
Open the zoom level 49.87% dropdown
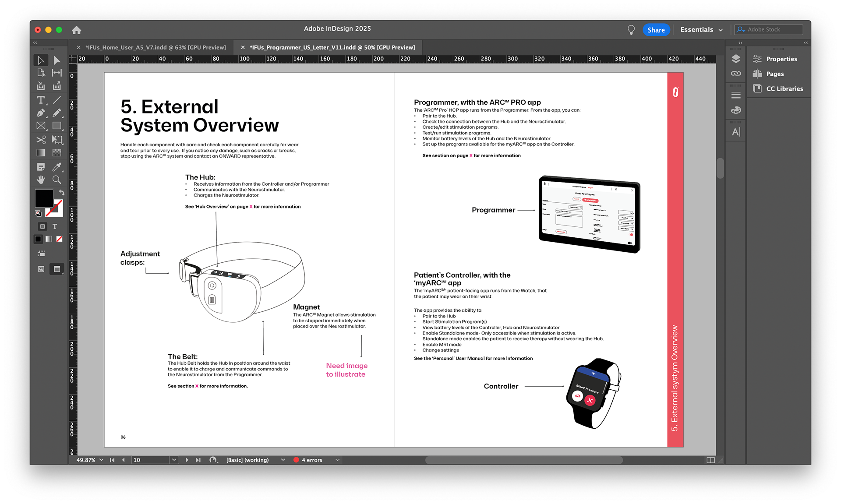[101, 460]
